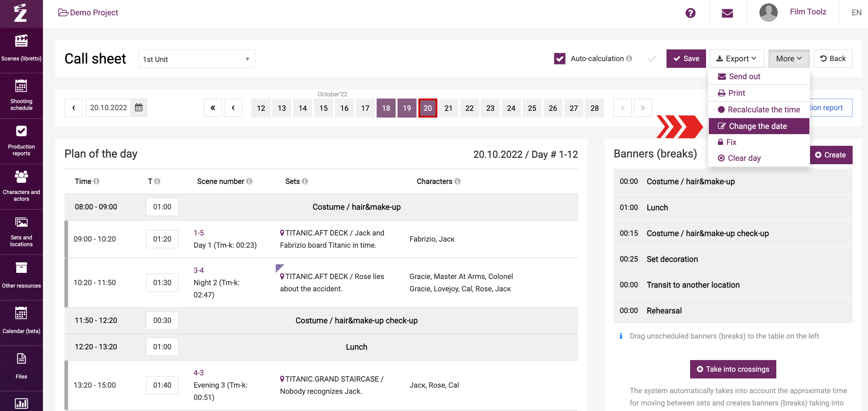Go to previous day with left arrow beside date
868x411 pixels.
click(73, 107)
